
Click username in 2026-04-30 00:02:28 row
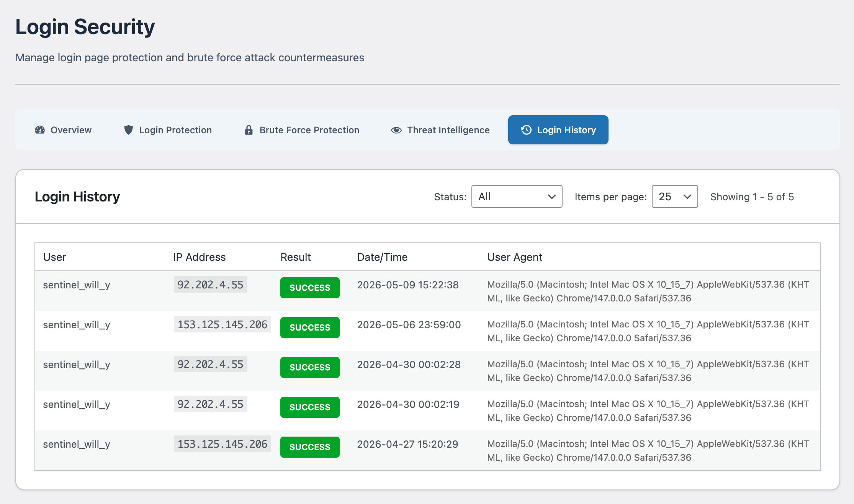pyautogui.click(x=77, y=365)
